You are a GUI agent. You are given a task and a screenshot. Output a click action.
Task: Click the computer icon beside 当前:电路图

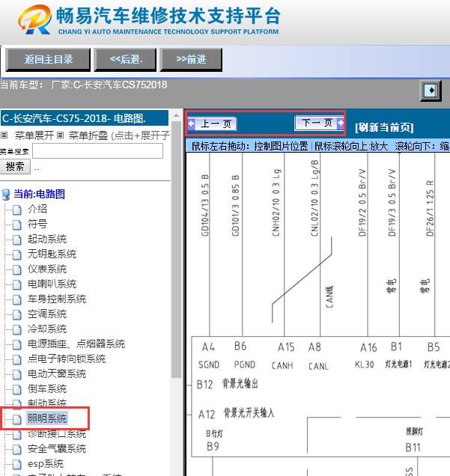(6, 195)
